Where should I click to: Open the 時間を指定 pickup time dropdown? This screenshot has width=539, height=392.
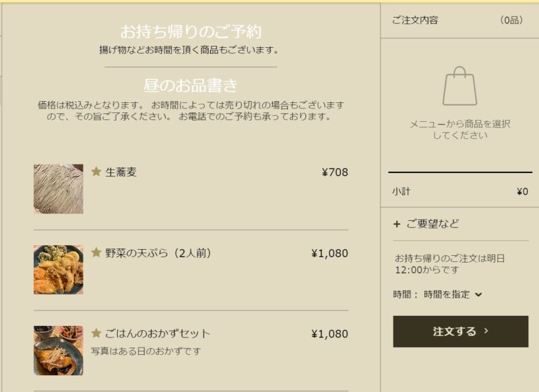[453, 294]
